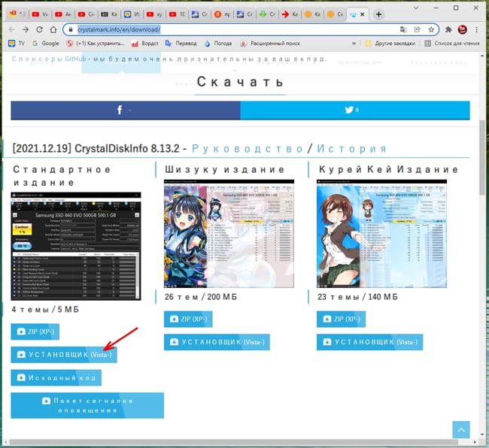The height and width of the screenshot is (448, 489).
Task: Open the Kurei Kei edition screenshot thumbnail
Action: [381, 234]
